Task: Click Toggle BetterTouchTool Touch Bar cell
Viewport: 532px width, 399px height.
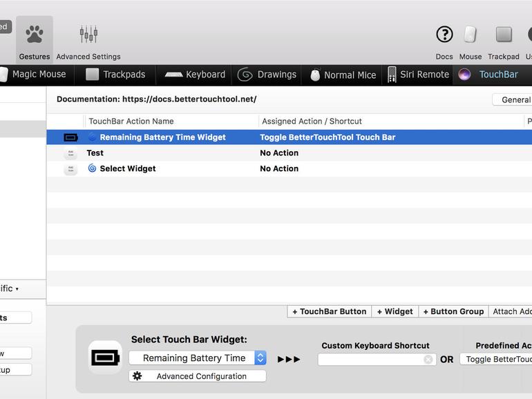Action: coord(327,137)
